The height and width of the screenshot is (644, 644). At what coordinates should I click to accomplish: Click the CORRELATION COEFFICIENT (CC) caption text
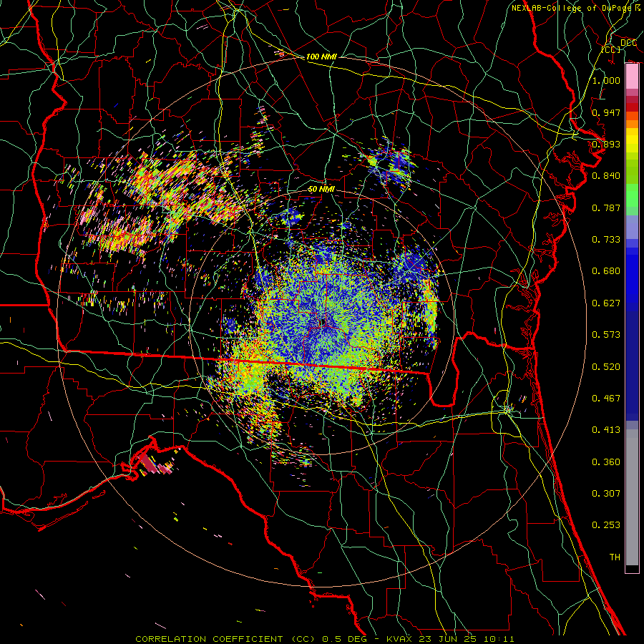225,639
